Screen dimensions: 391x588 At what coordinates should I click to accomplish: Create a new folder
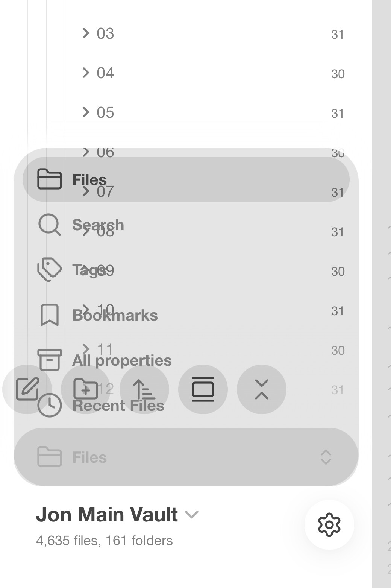tap(86, 389)
